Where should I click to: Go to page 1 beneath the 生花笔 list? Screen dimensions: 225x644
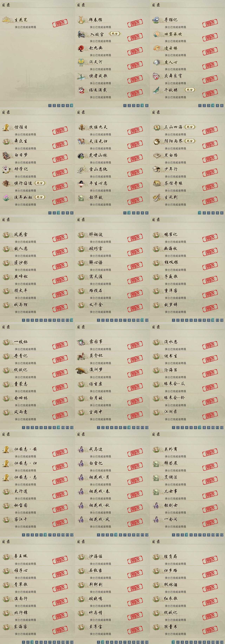pos(50,106)
